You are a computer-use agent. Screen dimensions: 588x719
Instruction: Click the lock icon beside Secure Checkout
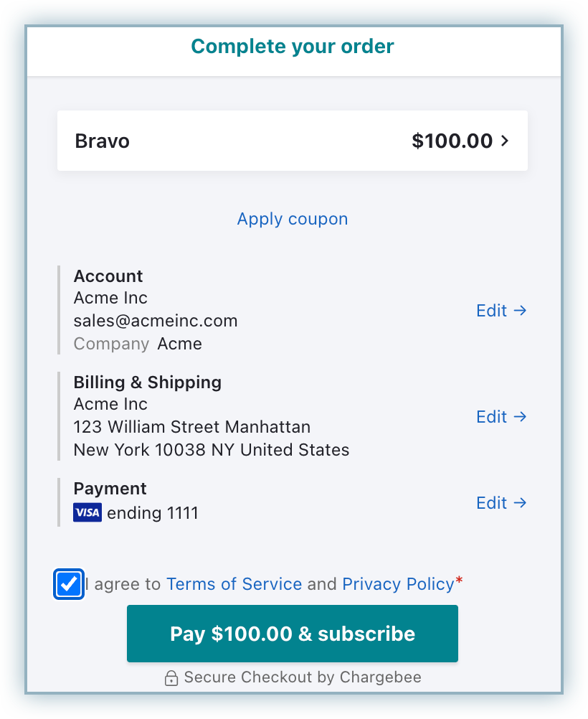click(171, 678)
